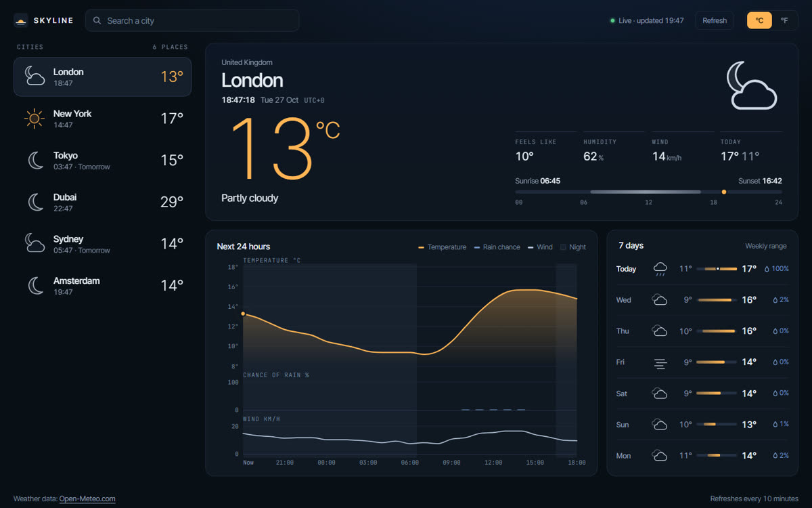Click Thursday's cloud forecast icon
Image resolution: width=812 pixels, height=508 pixels.
pos(660,331)
